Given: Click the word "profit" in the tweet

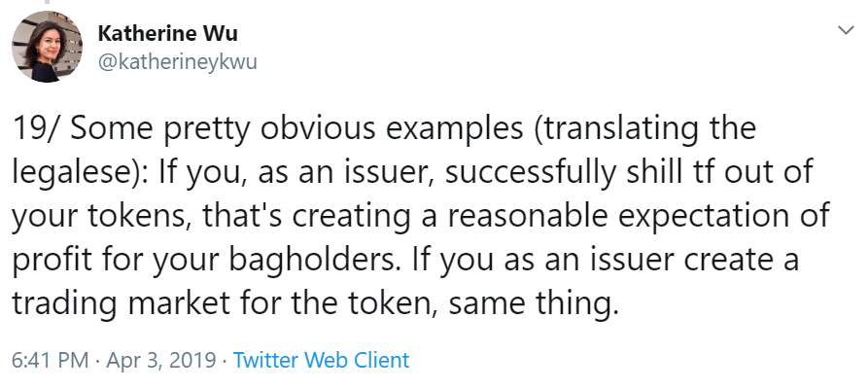Looking at the screenshot, I should pyautogui.click(x=47, y=261).
